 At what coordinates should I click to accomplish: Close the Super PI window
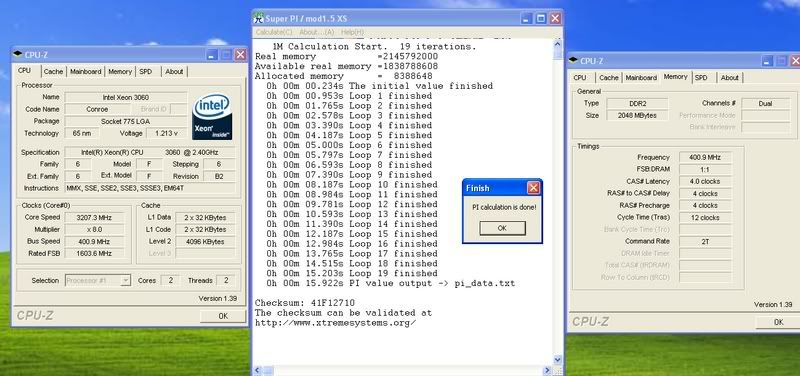pyautogui.click(x=555, y=19)
